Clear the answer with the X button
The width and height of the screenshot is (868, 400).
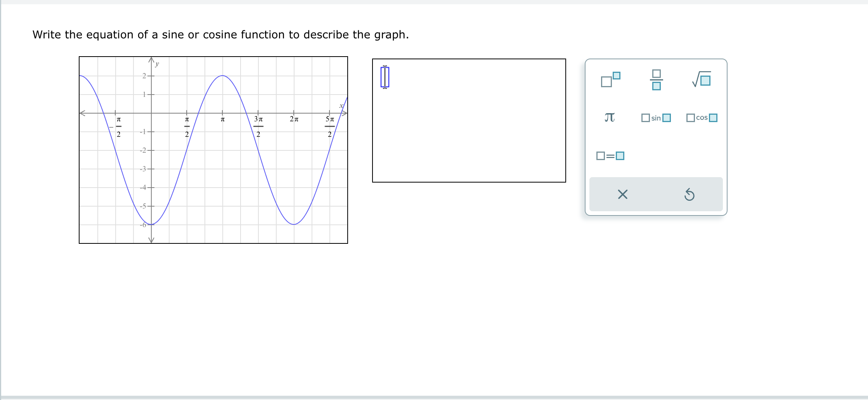click(x=622, y=195)
